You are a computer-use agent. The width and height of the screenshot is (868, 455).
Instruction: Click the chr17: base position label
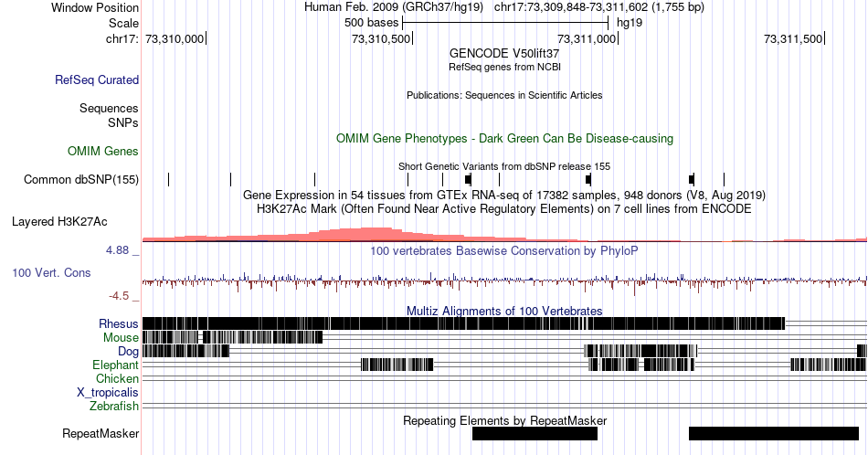coord(122,38)
